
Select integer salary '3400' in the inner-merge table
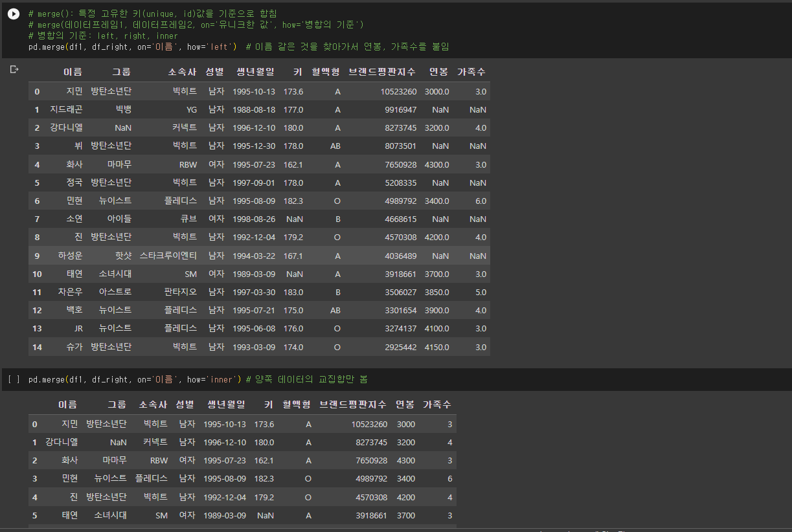pos(405,478)
